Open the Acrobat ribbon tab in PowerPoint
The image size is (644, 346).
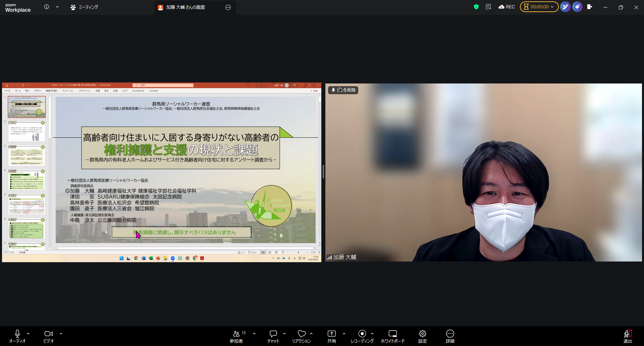click(154, 91)
